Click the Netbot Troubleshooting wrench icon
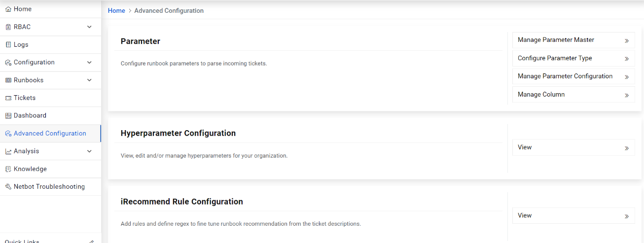The image size is (644, 243). click(x=8, y=187)
